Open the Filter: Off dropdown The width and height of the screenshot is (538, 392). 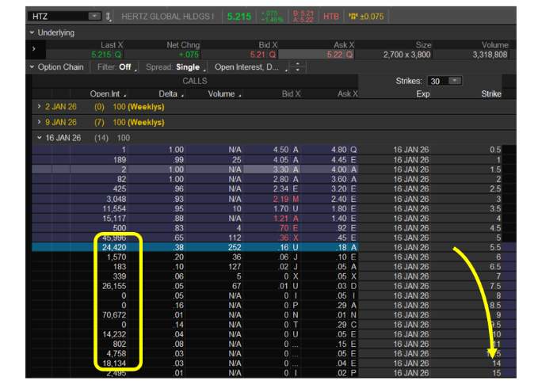116,67
